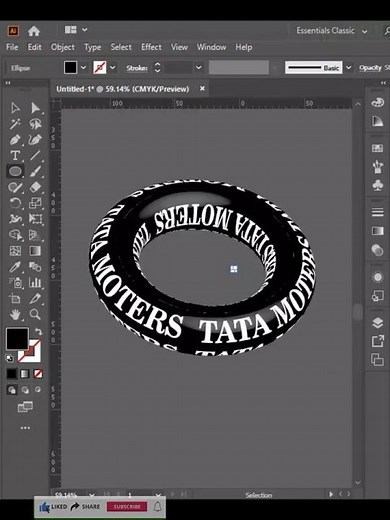The width and height of the screenshot is (390, 520).
Task: Expand stroke weight dropdown
Action: [199, 68]
